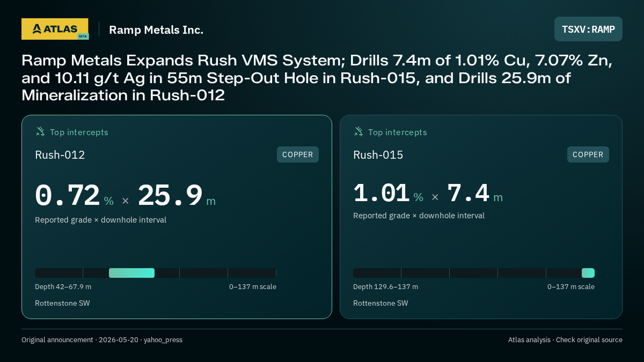Click 'Atlas analysis · Check original source'

point(565,340)
